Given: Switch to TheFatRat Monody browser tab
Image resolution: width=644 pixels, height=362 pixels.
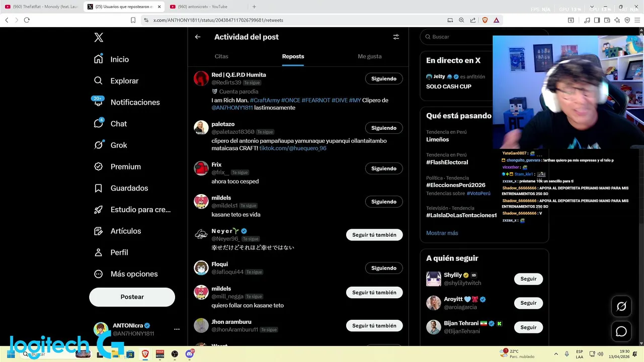Looking at the screenshot, I should (x=42, y=7).
